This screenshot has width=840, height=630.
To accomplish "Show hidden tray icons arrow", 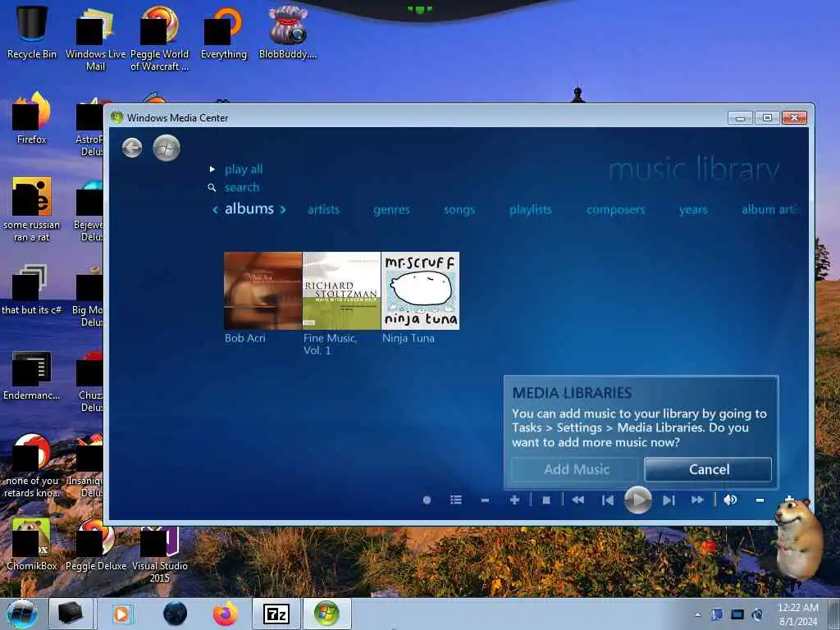I will (x=697, y=615).
